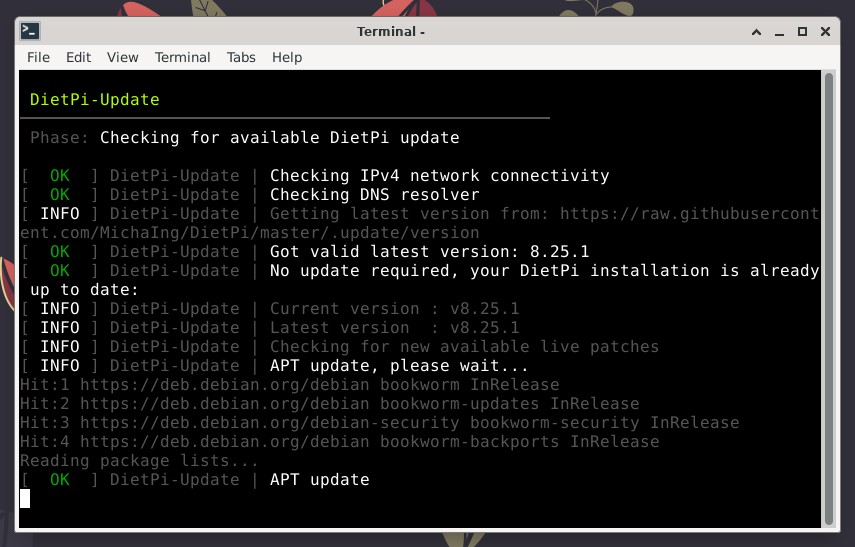Open the View menu
The height and width of the screenshot is (547, 855).
click(x=123, y=57)
